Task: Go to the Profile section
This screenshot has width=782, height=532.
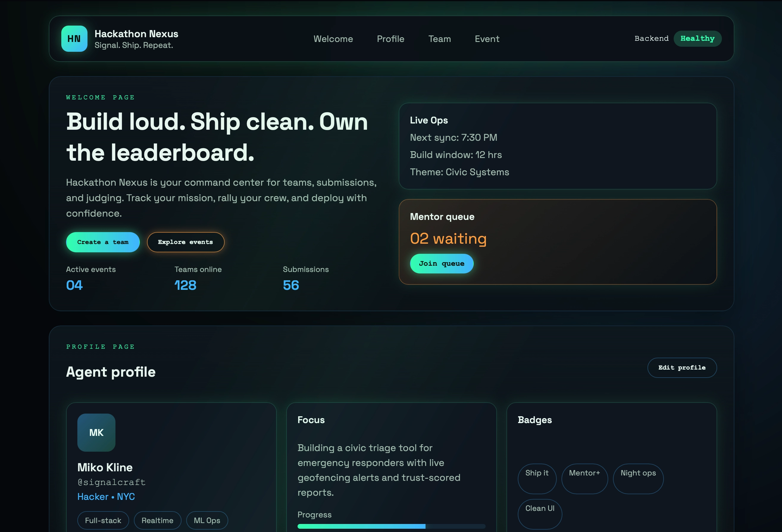Action: [390, 39]
